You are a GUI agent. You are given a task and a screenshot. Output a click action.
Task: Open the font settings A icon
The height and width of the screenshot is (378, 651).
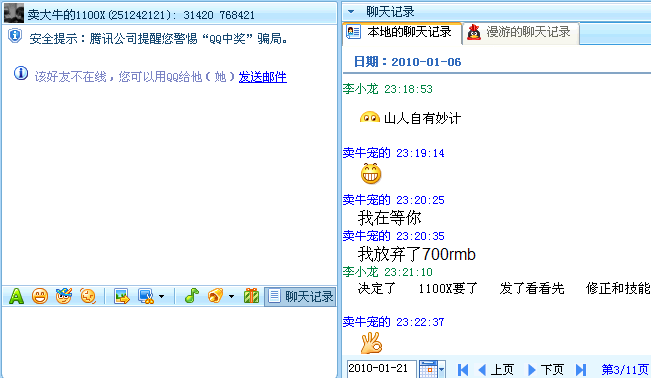(x=16, y=296)
